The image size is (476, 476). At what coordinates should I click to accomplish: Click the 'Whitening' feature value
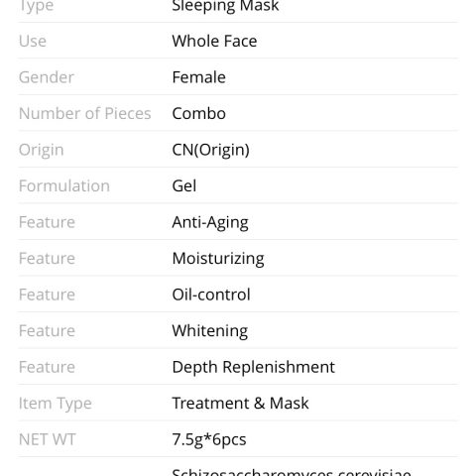tap(210, 331)
